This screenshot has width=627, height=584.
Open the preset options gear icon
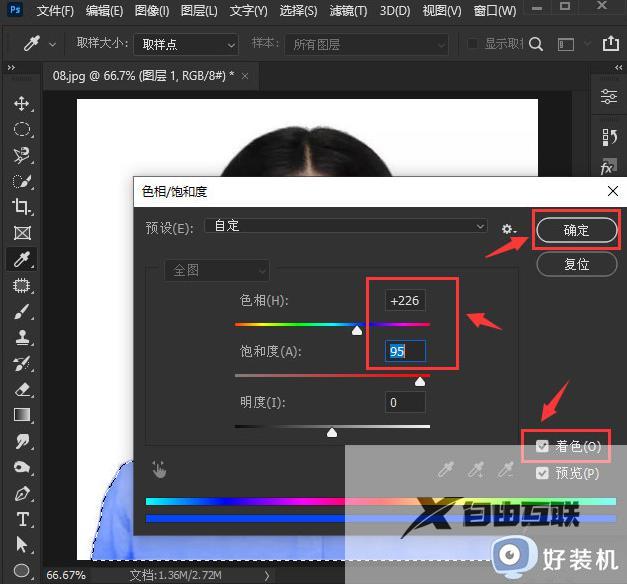pyautogui.click(x=509, y=229)
